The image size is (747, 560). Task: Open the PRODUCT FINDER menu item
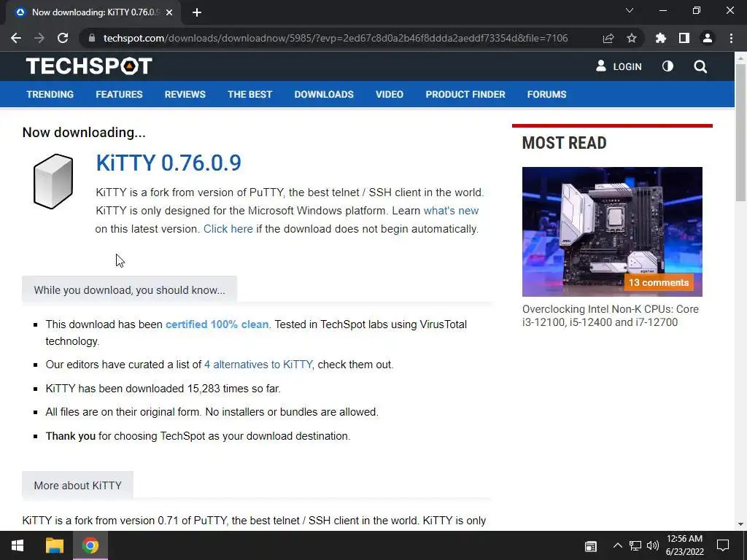(x=465, y=94)
